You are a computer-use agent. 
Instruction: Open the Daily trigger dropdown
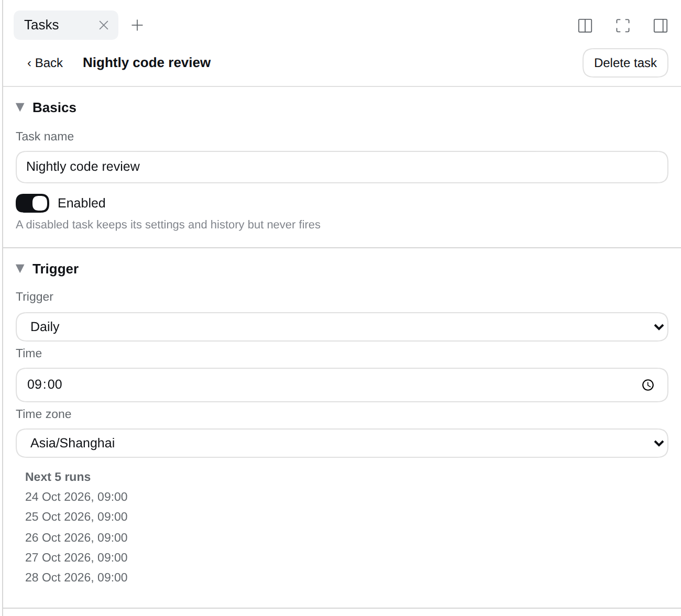click(342, 327)
